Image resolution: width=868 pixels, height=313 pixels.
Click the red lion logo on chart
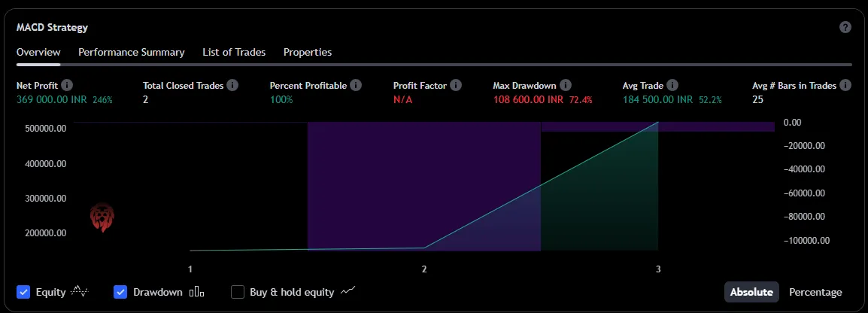coord(102,217)
